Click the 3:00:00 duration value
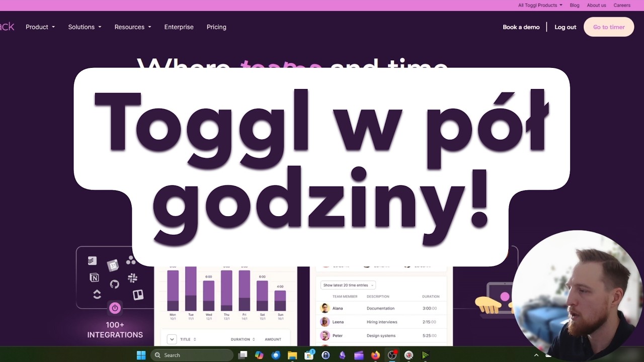The height and width of the screenshot is (362, 644). pyautogui.click(x=430, y=308)
